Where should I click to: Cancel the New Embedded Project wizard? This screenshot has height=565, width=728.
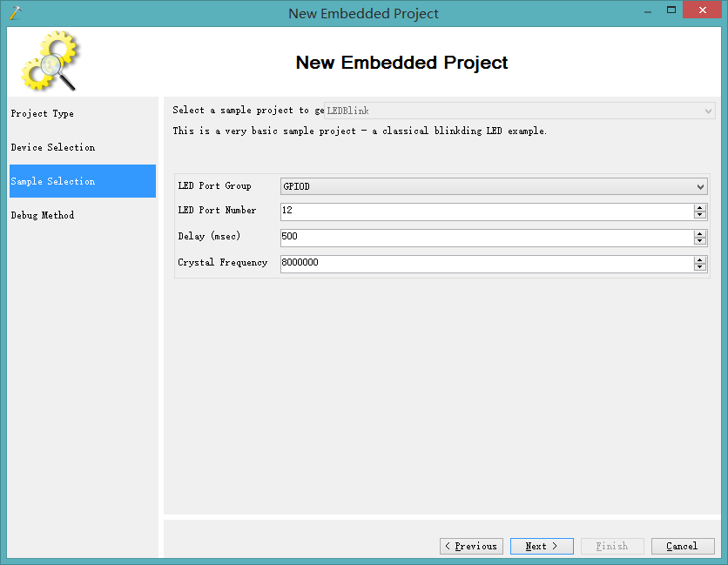pos(682,546)
